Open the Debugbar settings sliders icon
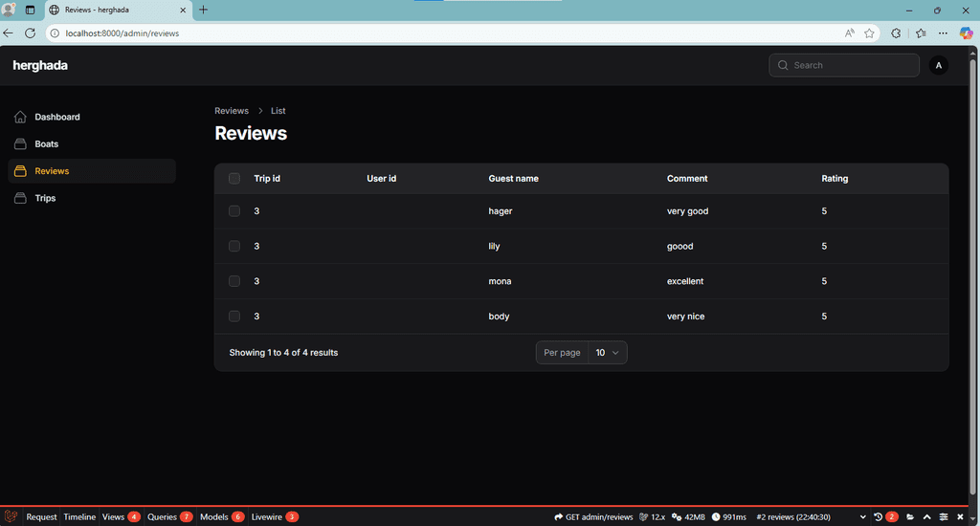980x526 pixels. (944, 516)
